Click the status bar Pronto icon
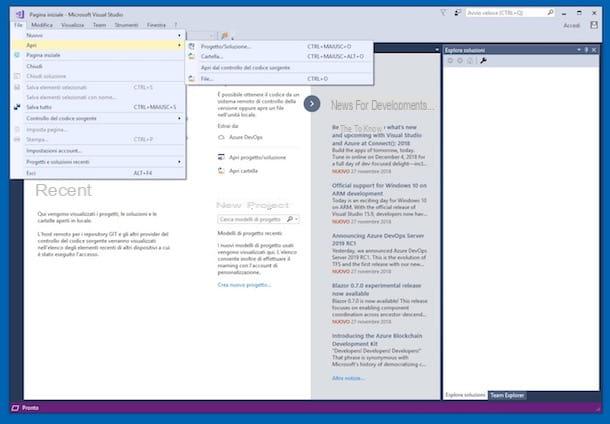 click(16, 408)
